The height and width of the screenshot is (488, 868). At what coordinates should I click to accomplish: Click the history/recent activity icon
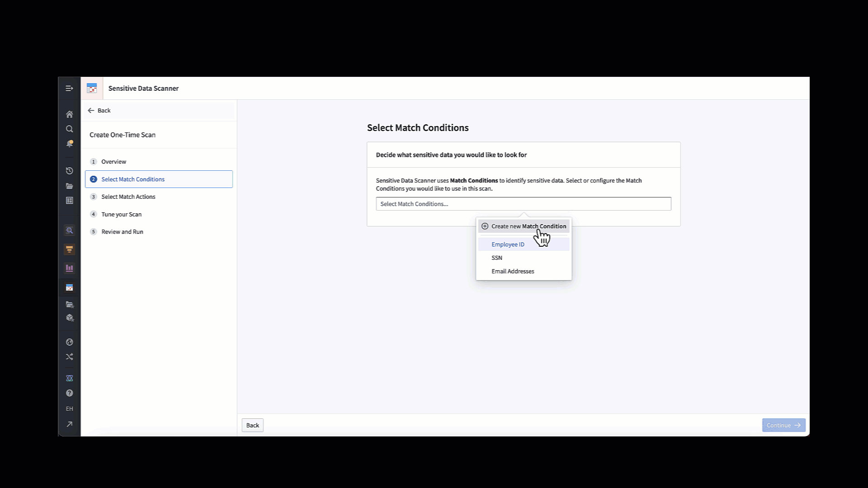click(x=69, y=171)
